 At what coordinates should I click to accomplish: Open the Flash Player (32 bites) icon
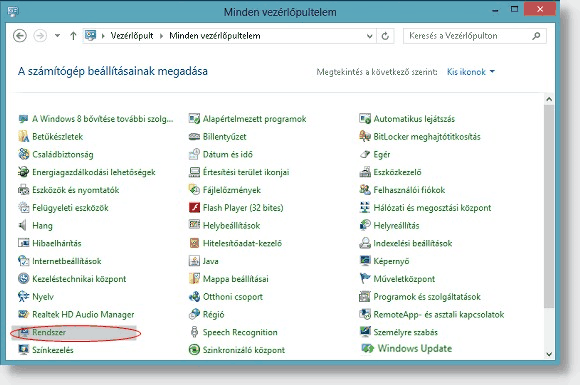194,207
